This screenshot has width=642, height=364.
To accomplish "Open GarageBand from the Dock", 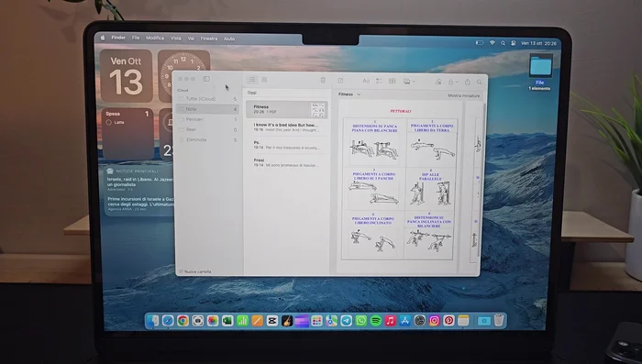I will [x=287, y=321].
